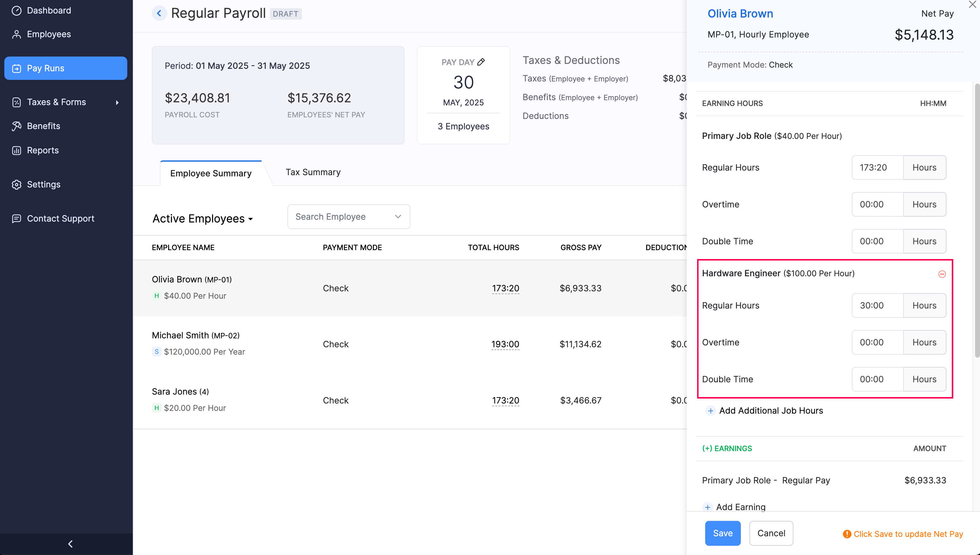Viewport: 980px width, 555px height.
Task: Click the Dashboard icon in sidebar
Action: (16, 11)
